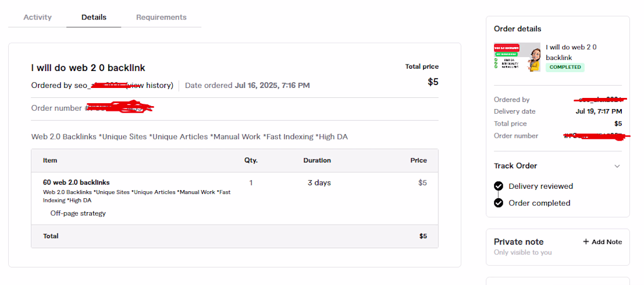Viewport: 644px width, 285px height.
Task: Click the Off-page strategy item text
Action: click(78, 213)
